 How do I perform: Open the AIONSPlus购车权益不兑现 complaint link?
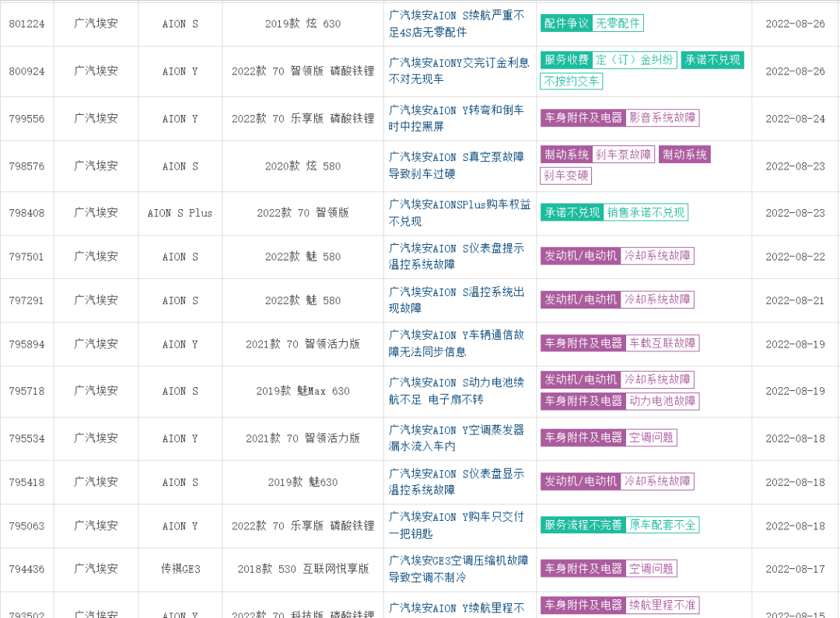(460, 212)
